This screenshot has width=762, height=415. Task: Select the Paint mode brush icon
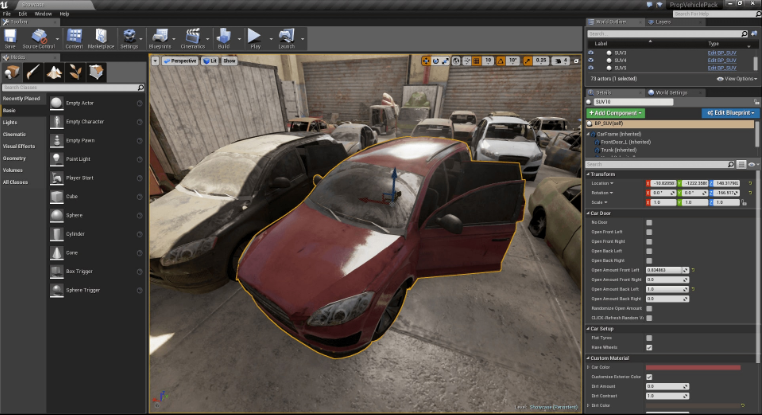click(x=33, y=72)
